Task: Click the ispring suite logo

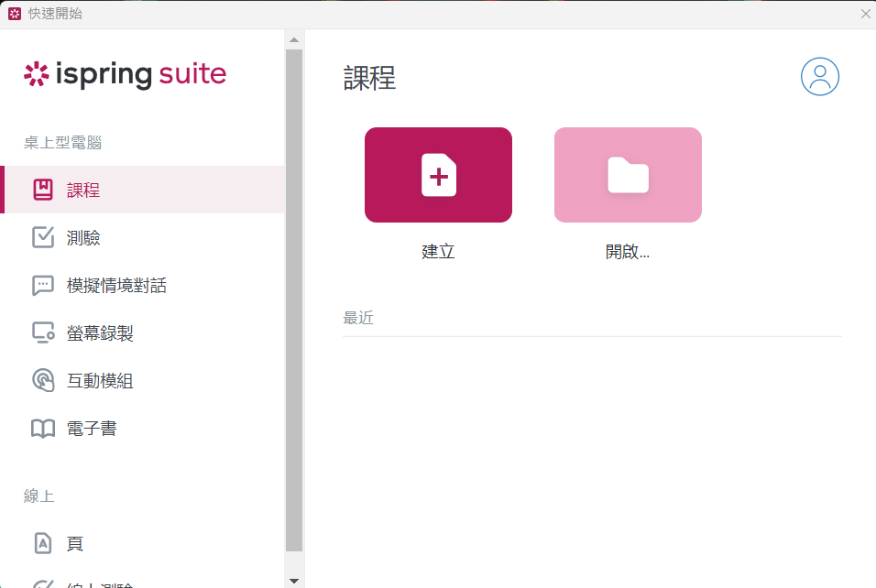Action: point(126,74)
